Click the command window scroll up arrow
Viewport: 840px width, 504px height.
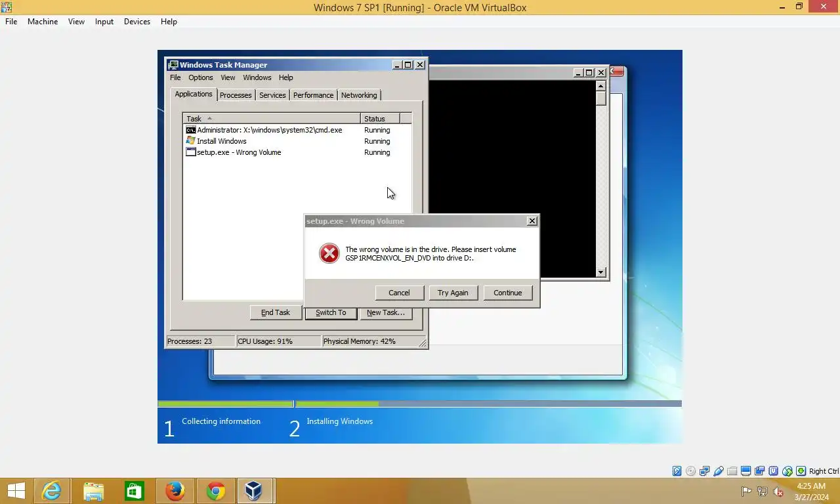[600, 86]
